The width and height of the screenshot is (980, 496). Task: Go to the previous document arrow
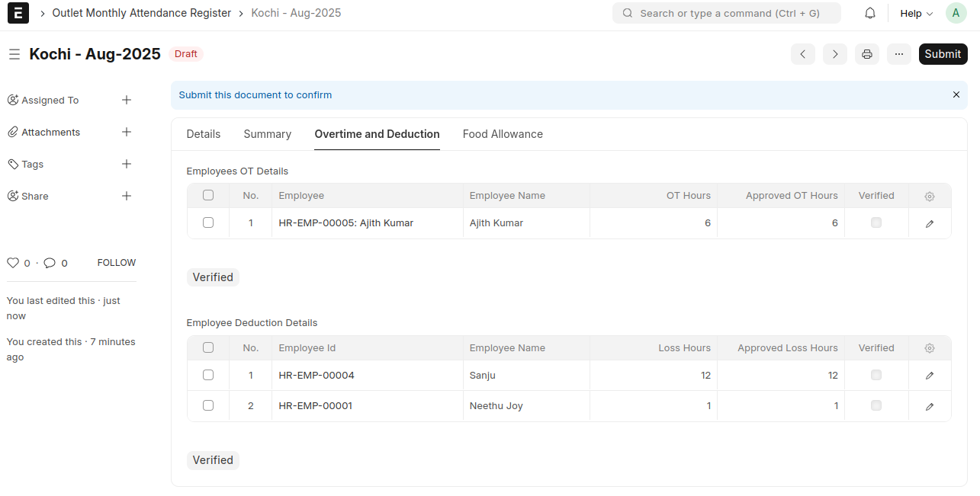click(x=803, y=54)
